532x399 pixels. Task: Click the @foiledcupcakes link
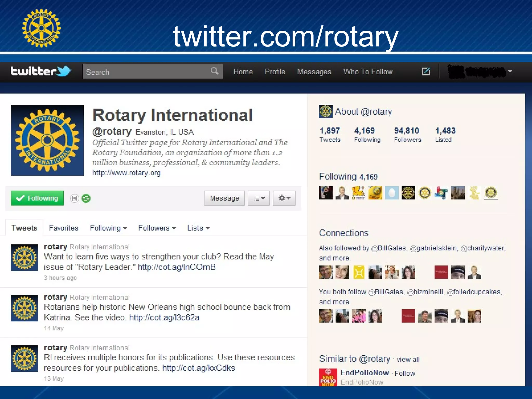474,292
